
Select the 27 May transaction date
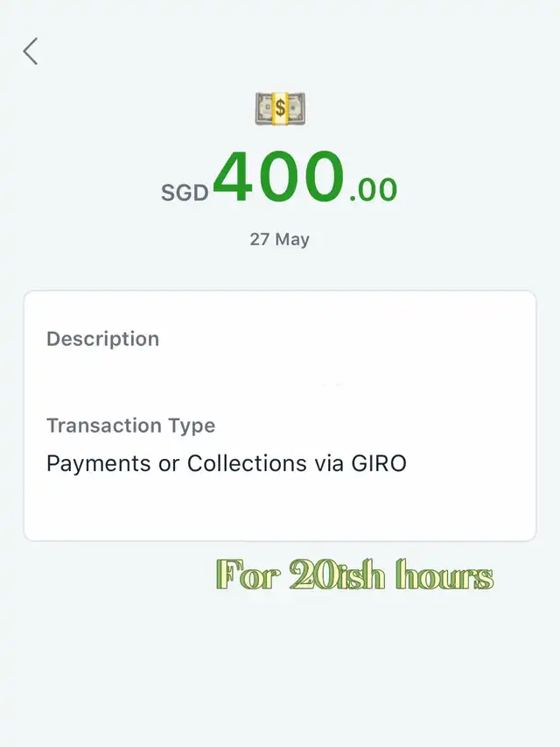(279, 239)
